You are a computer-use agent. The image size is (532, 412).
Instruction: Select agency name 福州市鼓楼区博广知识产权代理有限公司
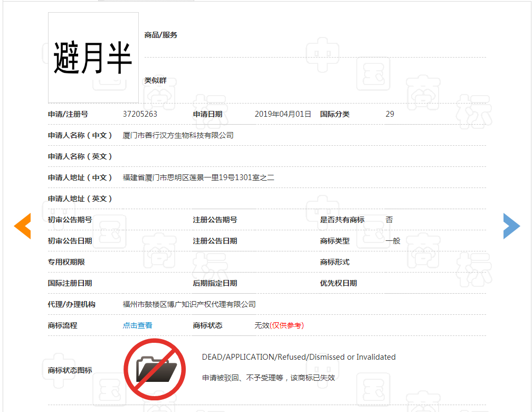coord(189,304)
